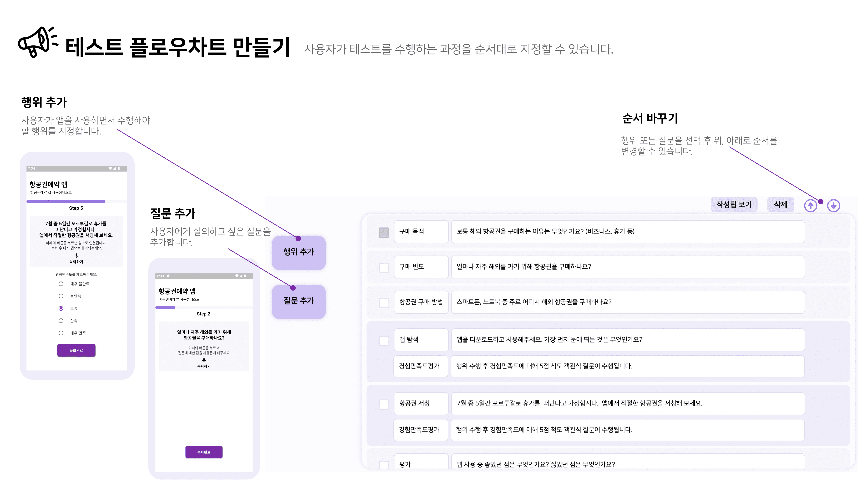The image size is (868, 488).
Task: Click task field 7월 중 5일간 포르투갈로
Action: click(628, 403)
